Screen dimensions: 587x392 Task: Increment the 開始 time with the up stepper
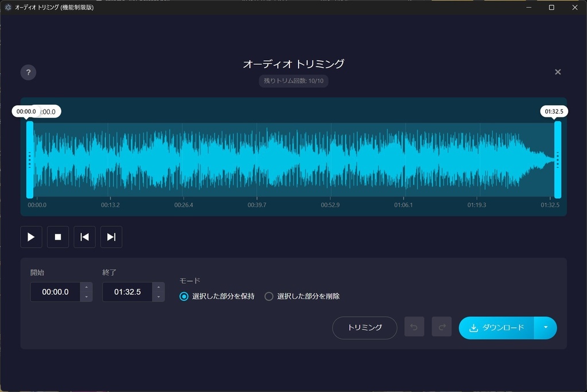(87, 288)
